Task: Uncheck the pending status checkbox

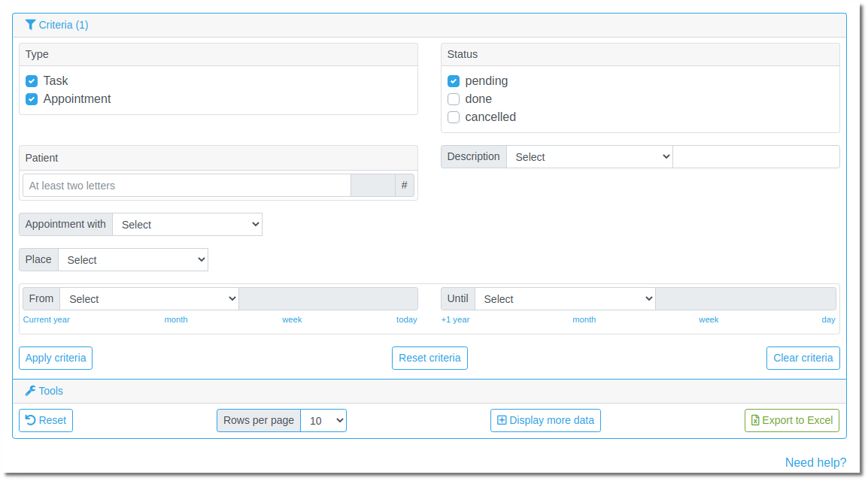Action: click(x=454, y=81)
